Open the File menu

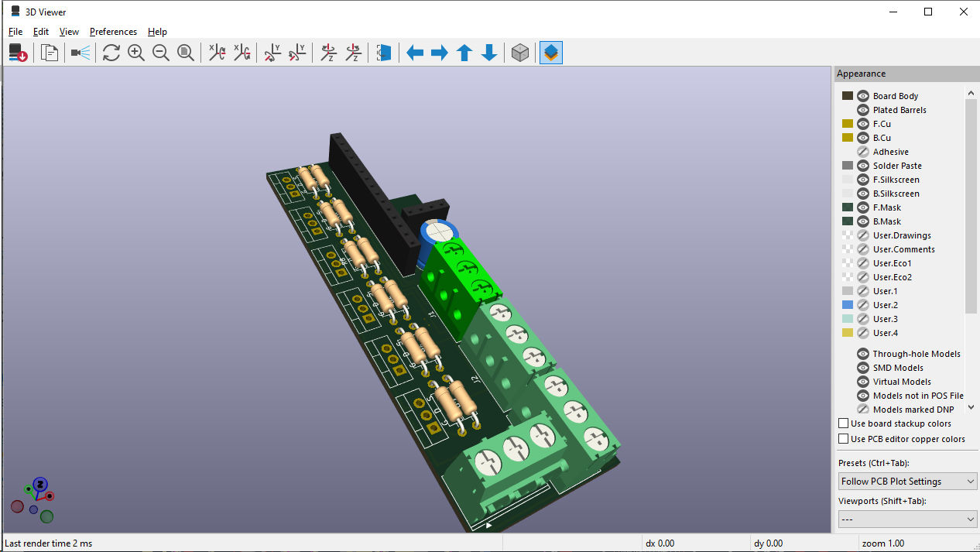click(x=15, y=32)
